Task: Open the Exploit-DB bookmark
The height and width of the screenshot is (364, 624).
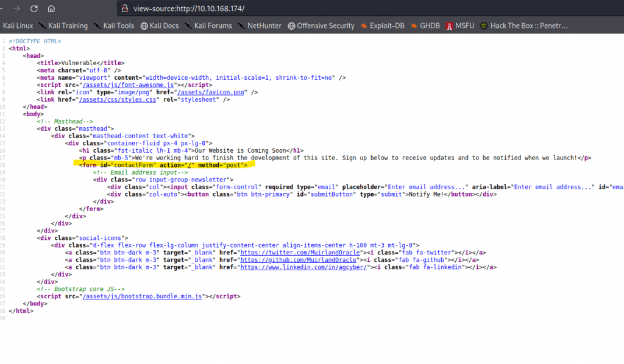Action: (x=383, y=26)
